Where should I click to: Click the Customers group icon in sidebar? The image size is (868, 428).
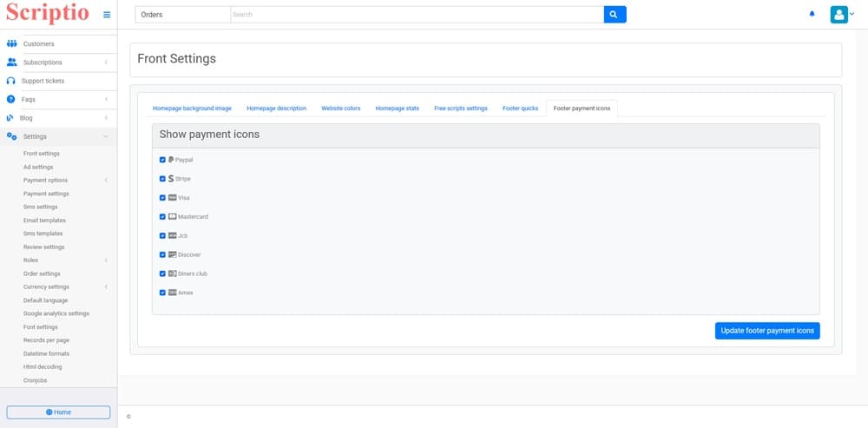pos(12,43)
